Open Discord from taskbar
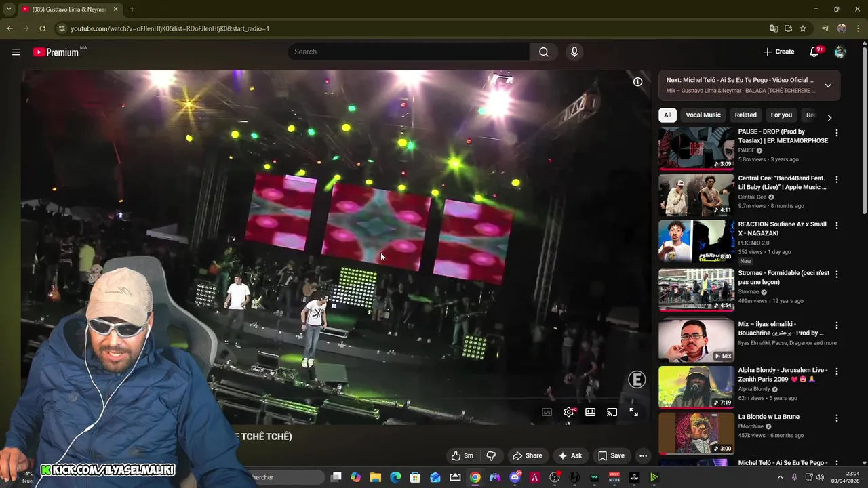This screenshot has height=488, width=868. click(515, 477)
